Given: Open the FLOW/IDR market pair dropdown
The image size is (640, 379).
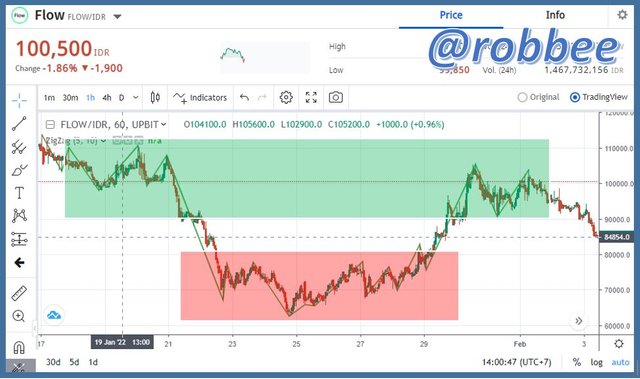Looking at the screenshot, I should [x=118, y=17].
